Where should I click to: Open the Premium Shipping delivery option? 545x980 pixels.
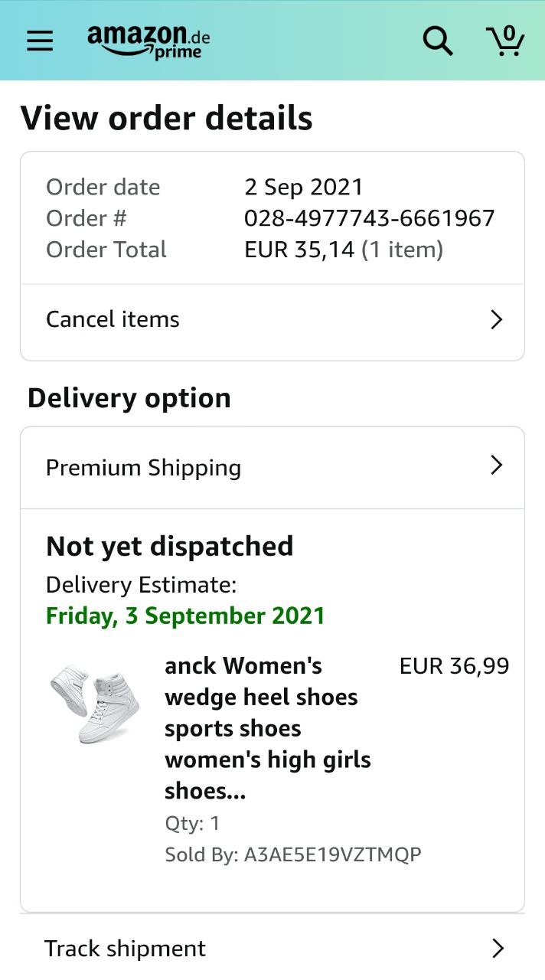143,468
